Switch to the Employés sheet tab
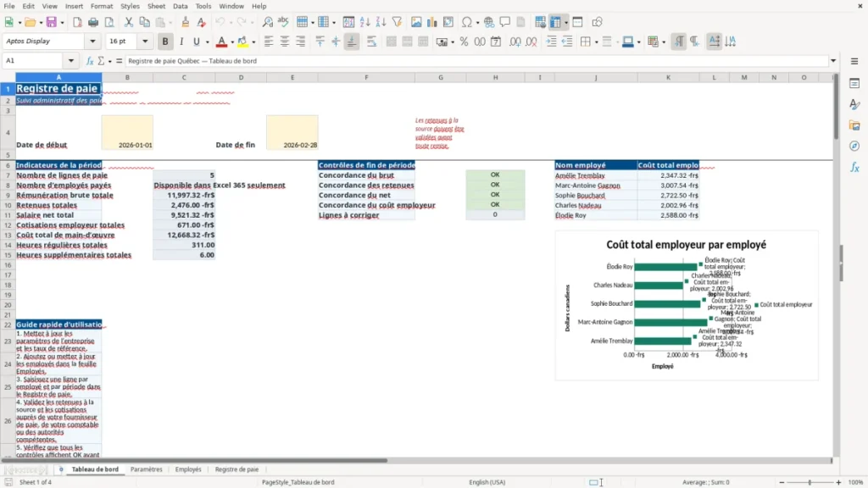Screen dimensions: 868x488 click(x=188, y=469)
